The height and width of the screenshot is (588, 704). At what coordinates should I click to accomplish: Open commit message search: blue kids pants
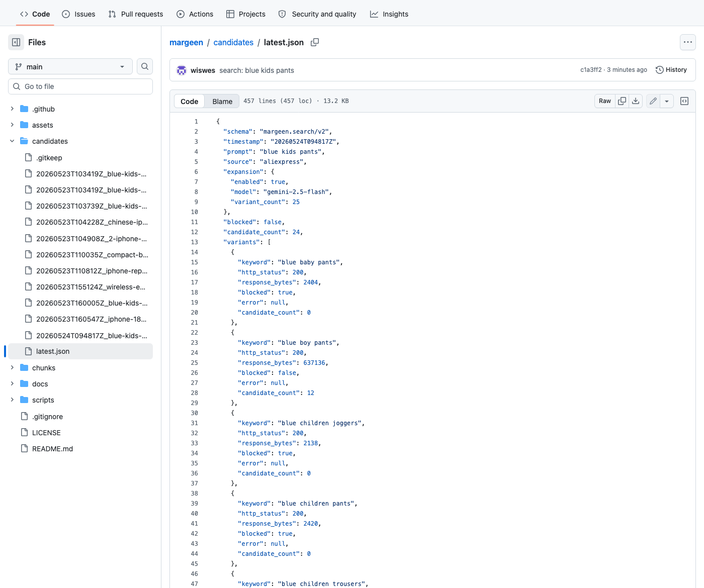(256, 70)
